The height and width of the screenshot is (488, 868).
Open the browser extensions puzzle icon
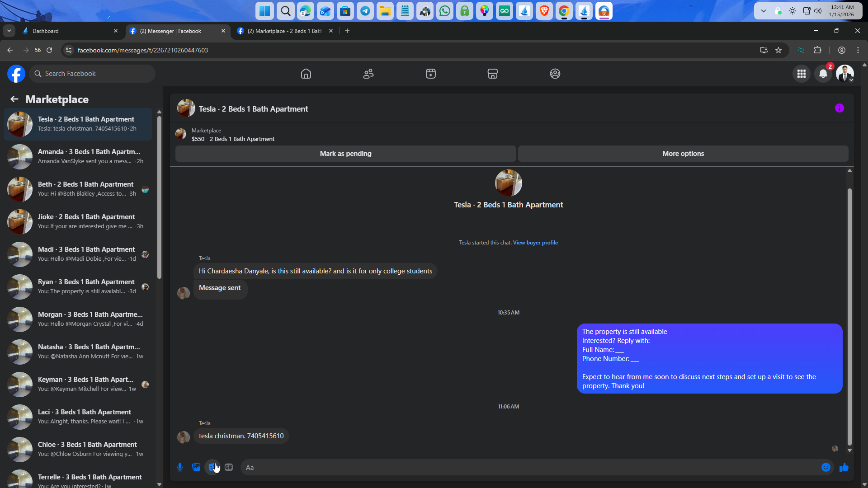pos(817,50)
